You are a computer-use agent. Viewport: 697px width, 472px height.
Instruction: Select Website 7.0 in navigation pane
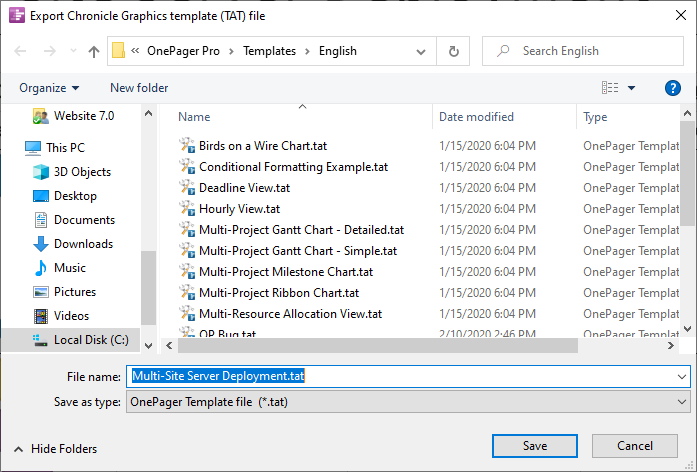point(73,116)
